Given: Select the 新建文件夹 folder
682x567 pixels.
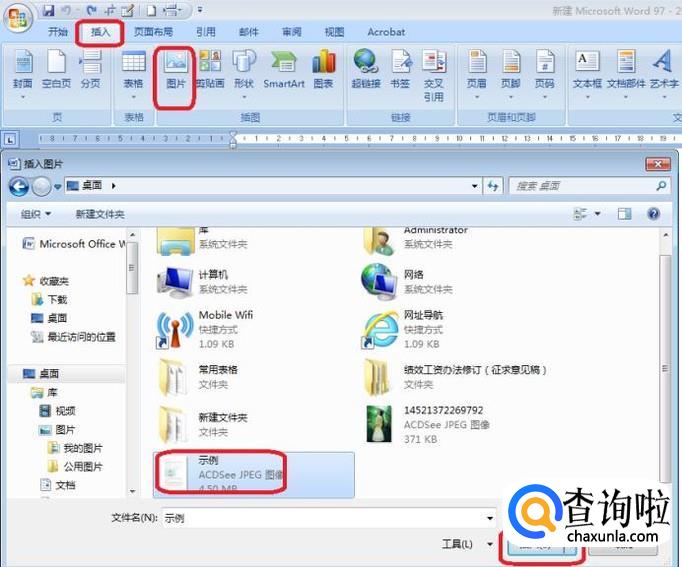Looking at the screenshot, I should point(202,424).
